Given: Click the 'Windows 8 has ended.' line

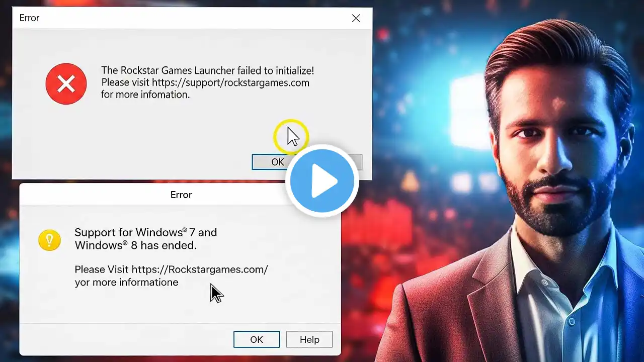Looking at the screenshot, I should 135,245.
